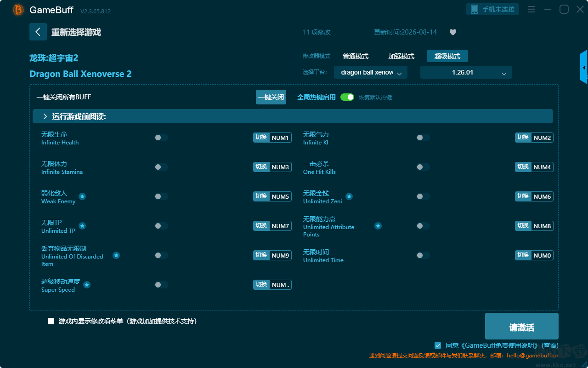Click the 龙珠:超宇宙2 game name
The height and width of the screenshot is (368, 588).
click(54, 58)
